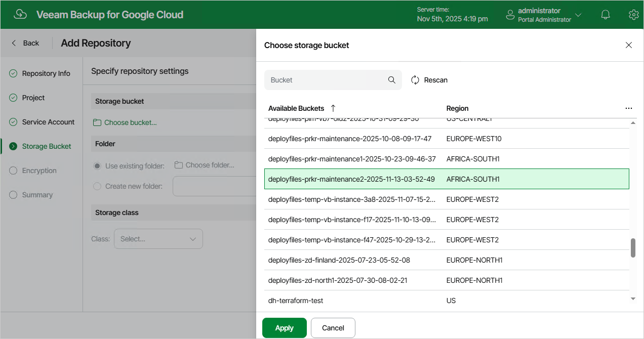Select Create new folder radio button
644x339 pixels.
[97, 186]
